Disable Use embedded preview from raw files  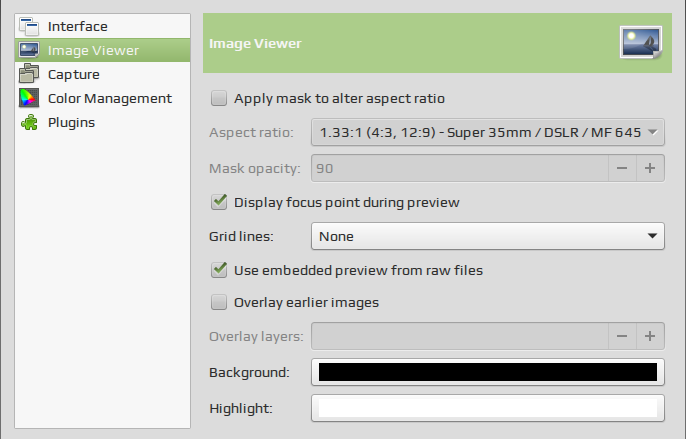(x=219, y=270)
